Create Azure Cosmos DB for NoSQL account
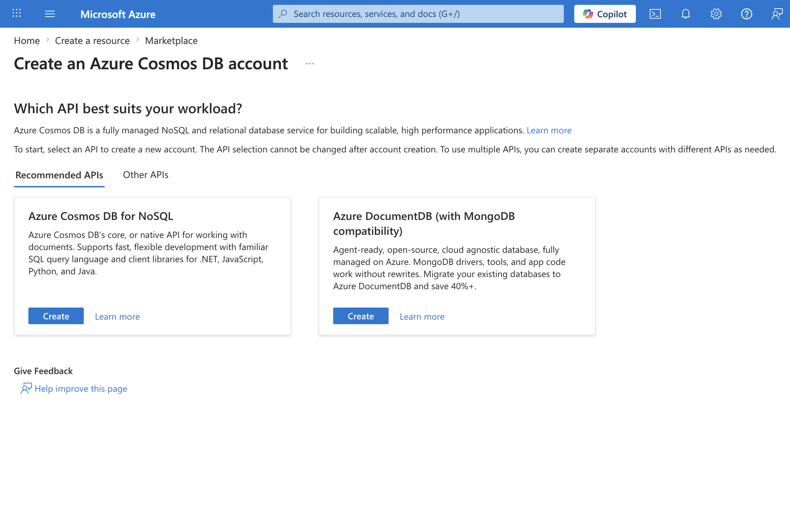This screenshot has width=790, height=532. (x=56, y=316)
